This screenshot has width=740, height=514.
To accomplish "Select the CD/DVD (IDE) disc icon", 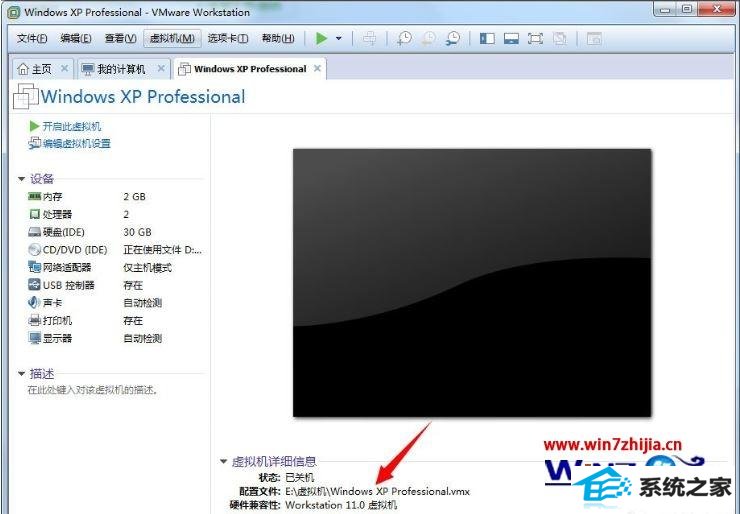I will click(x=34, y=250).
